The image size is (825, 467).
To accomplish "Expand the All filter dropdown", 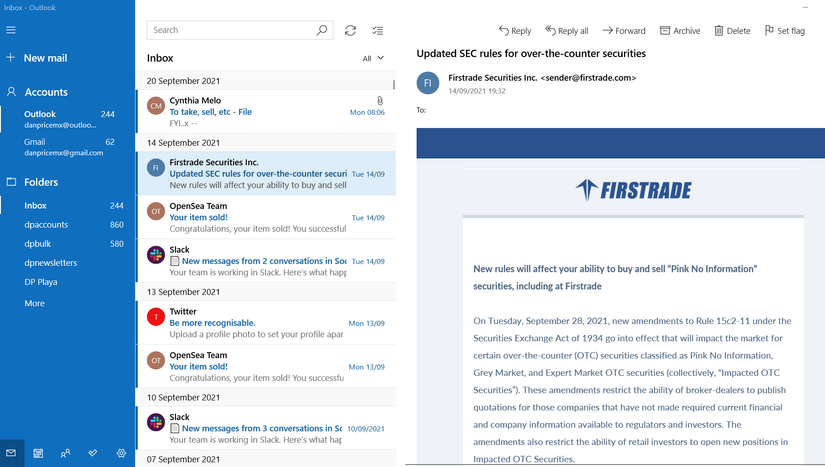I will [x=373, y=58].
